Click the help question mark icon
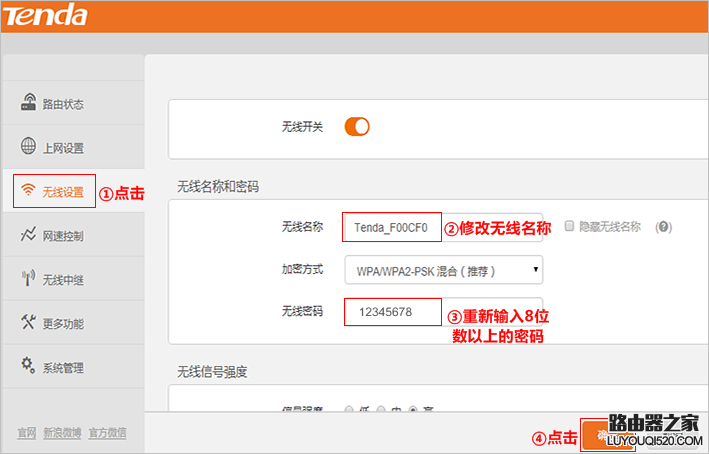709x454 pixels. click(x=662, y=227)
